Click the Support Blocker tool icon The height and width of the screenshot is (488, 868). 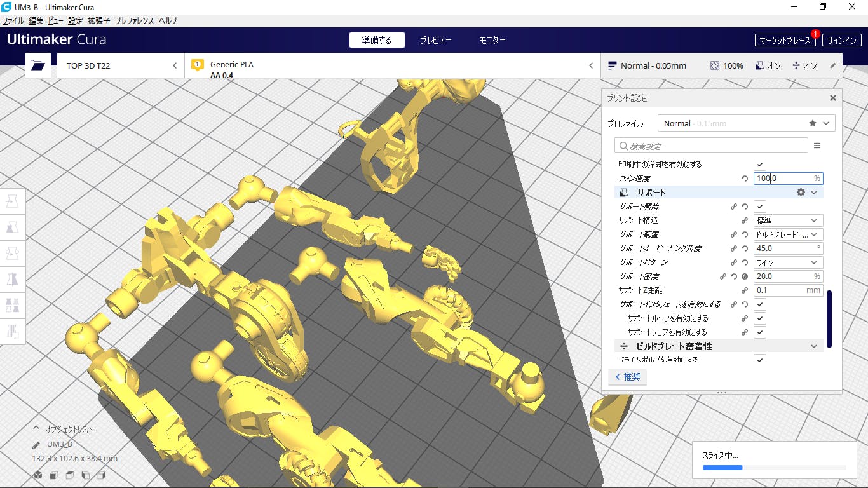pos(13,331)
